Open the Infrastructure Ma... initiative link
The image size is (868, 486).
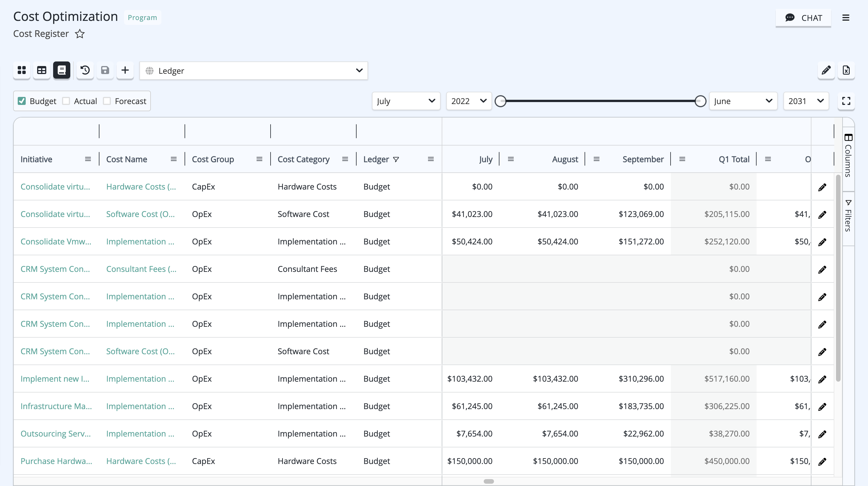coord(56,406)
